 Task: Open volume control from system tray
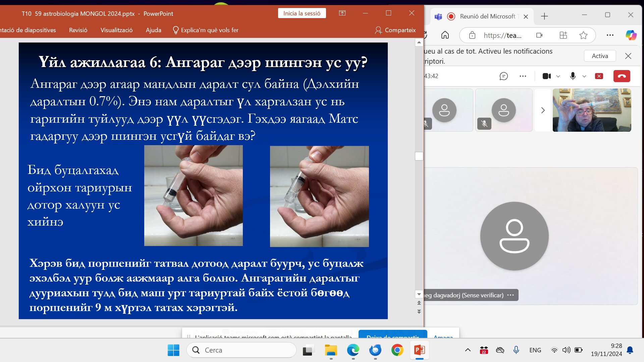(566, 350)
